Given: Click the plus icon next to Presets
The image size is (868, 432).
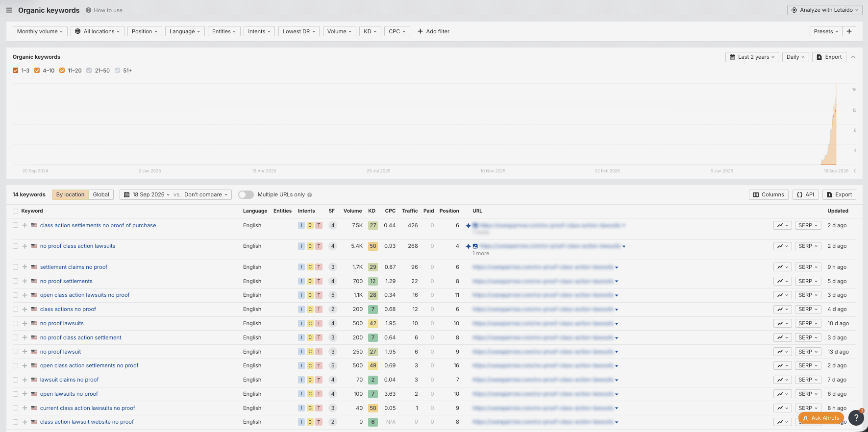Looking at the screenshot, I should tap(849, 31).
